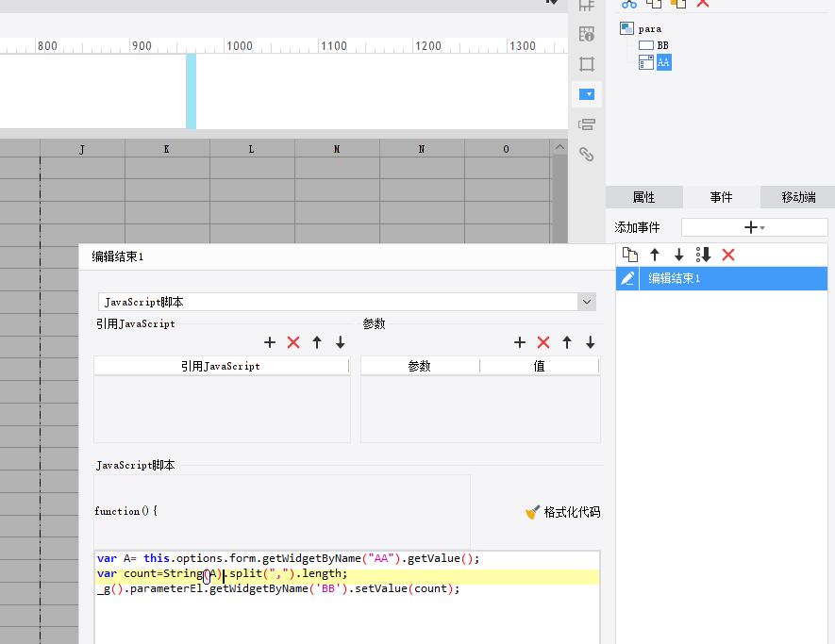
Task: Click the 'function() {' label
Action: tap(126, 511)
